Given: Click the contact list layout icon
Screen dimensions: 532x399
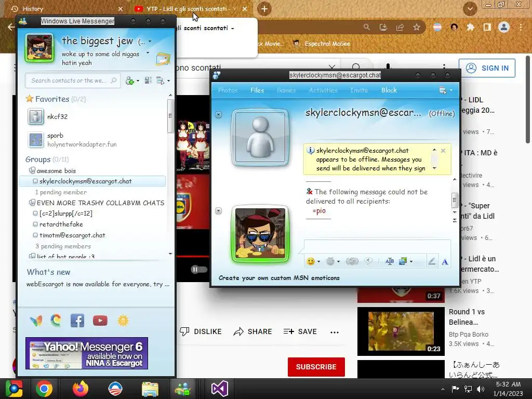Looking at the screenshot, I should (148, 81).
